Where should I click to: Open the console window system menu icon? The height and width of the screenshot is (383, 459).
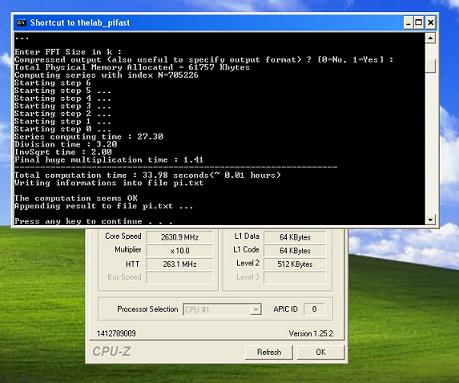(x=21, y=23)
